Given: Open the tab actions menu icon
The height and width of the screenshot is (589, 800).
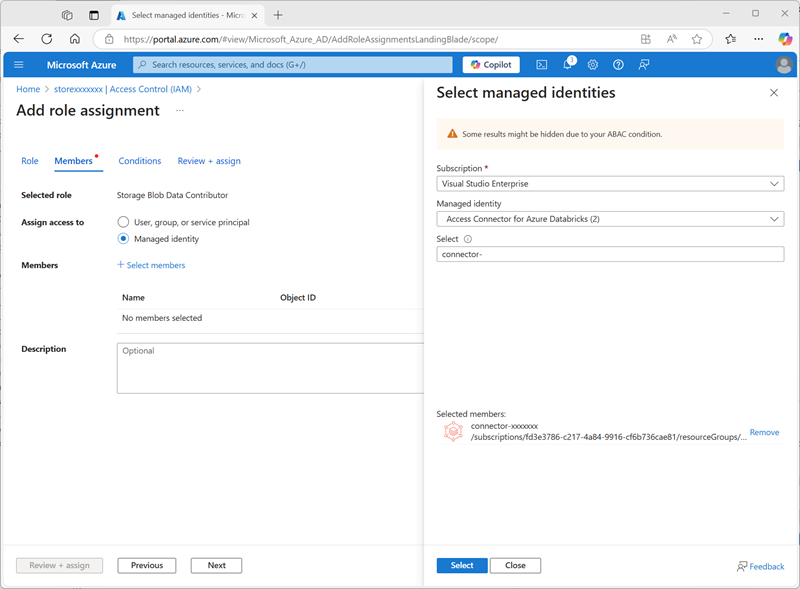Looking at the screenshot, I should [x=94, y=15].
